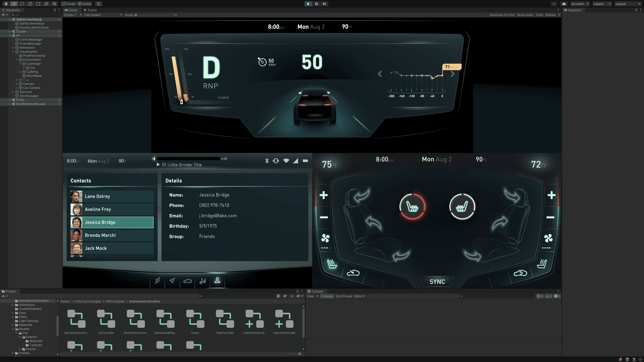Click the grid snapping icon in toolbar

click(98, 4)
